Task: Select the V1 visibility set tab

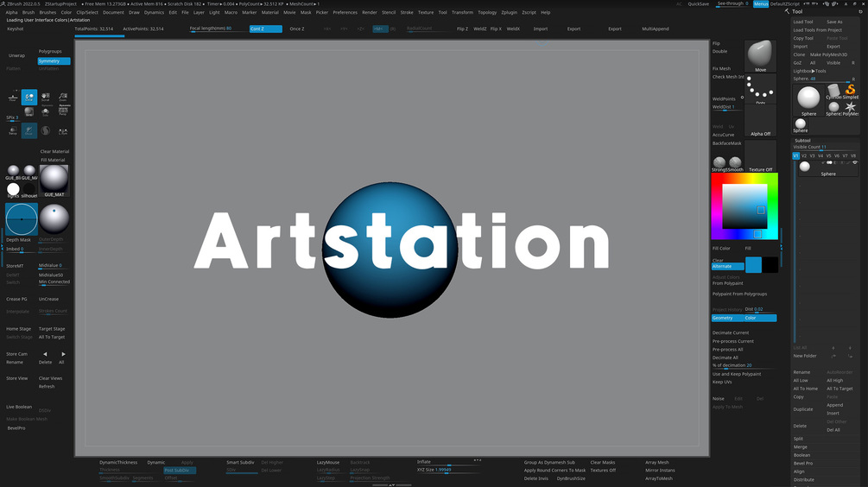Action: point(796,156)
